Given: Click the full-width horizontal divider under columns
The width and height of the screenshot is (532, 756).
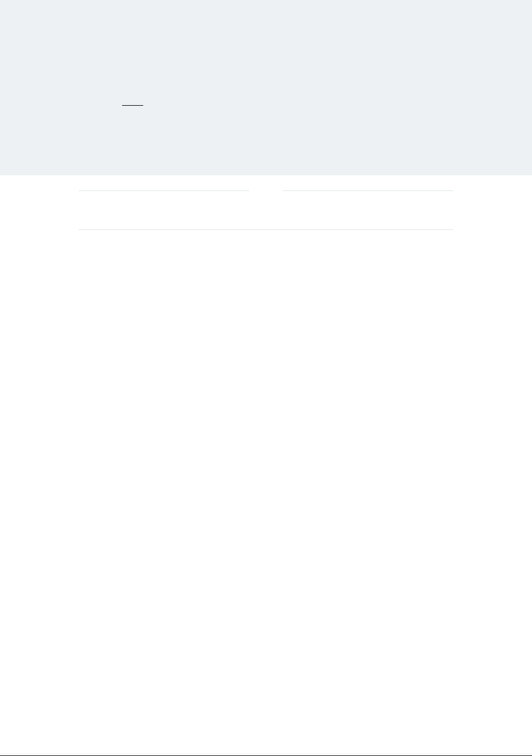Looking at the screenshot, I should coord(266,230).
